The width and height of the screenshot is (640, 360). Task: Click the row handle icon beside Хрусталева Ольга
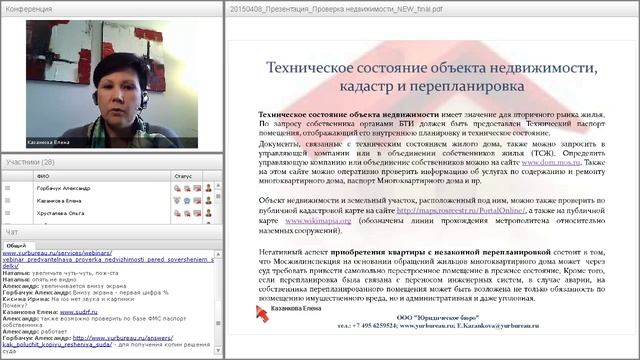point(7,213)
